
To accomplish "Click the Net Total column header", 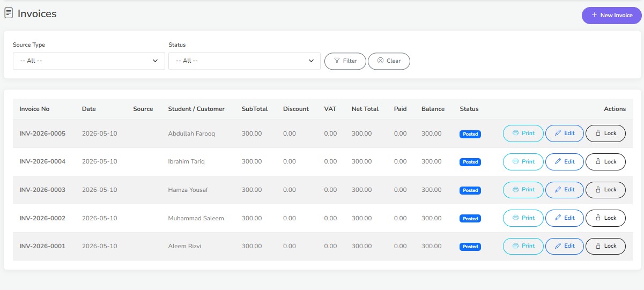I will [365, 109].
